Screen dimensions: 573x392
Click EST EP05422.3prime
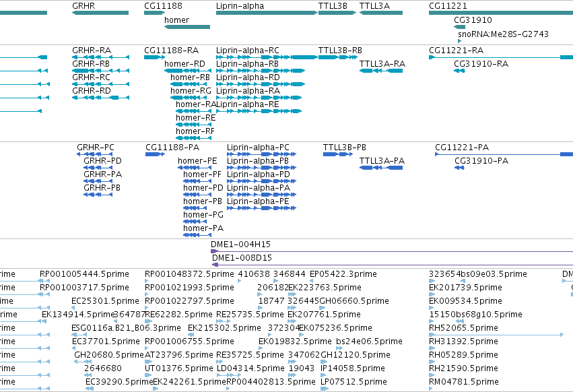point(343,274)
